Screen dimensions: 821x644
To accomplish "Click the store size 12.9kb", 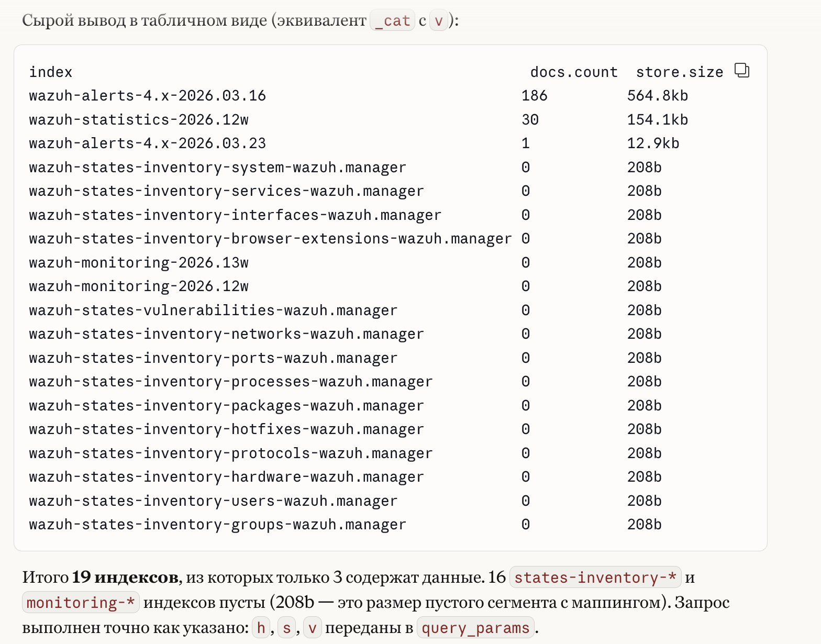I will (653, 143).
